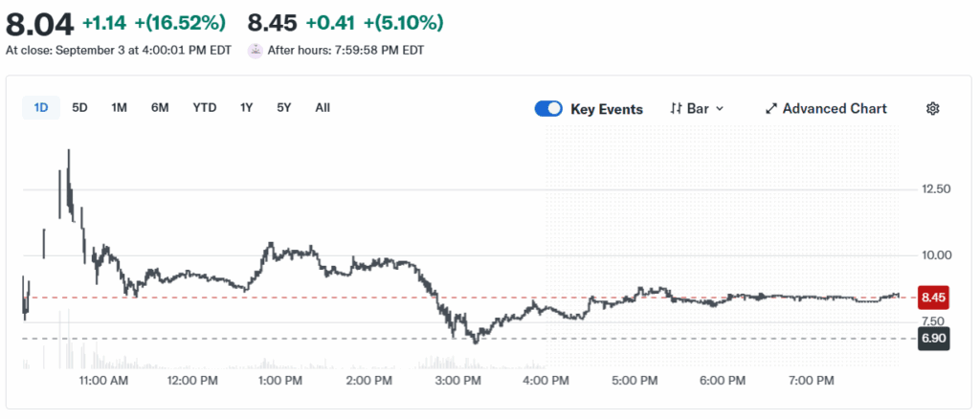Viewport: 980px width, 419px height.
Task: Switch to the 5D range
Action: 79,107
